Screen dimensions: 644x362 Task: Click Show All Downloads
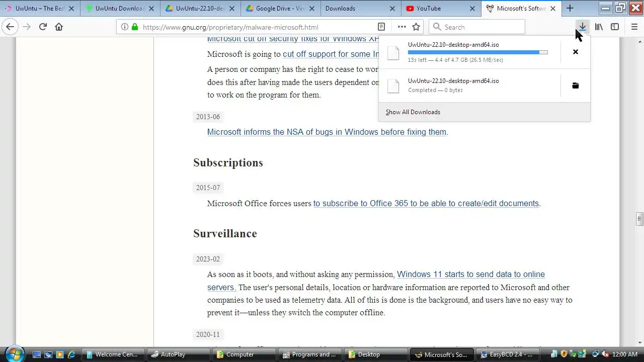pyautogui.click(x=413, y=112)
